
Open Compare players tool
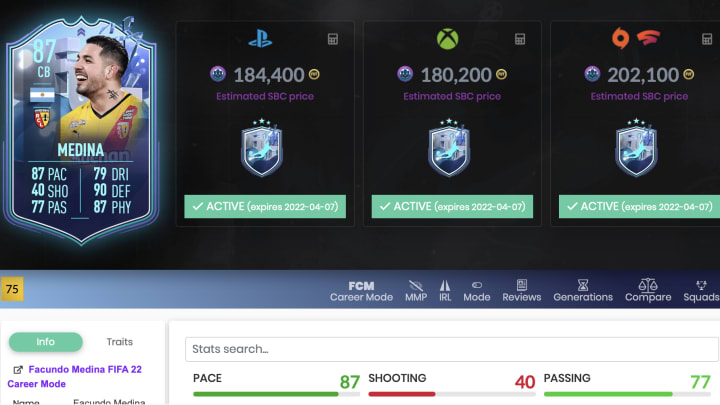point(648,290)
